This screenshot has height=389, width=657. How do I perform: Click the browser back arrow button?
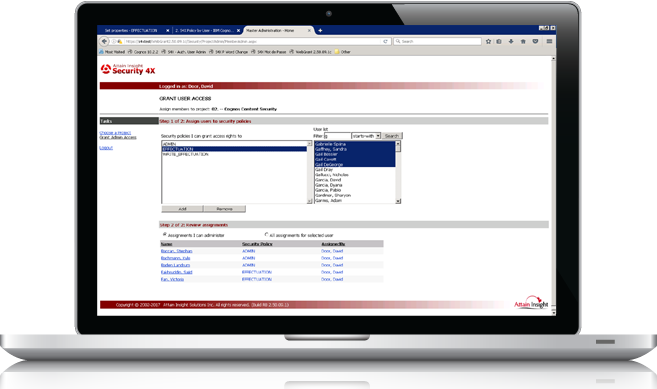coord(104,41)
